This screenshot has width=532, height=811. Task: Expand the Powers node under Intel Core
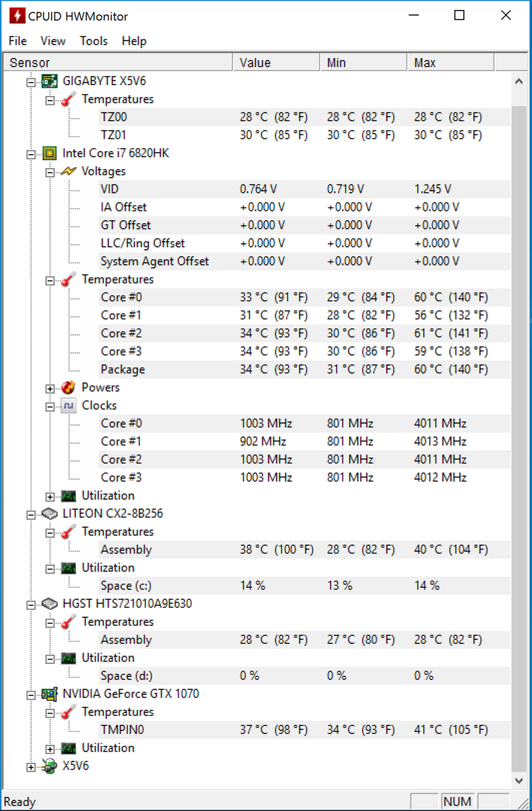49,388
